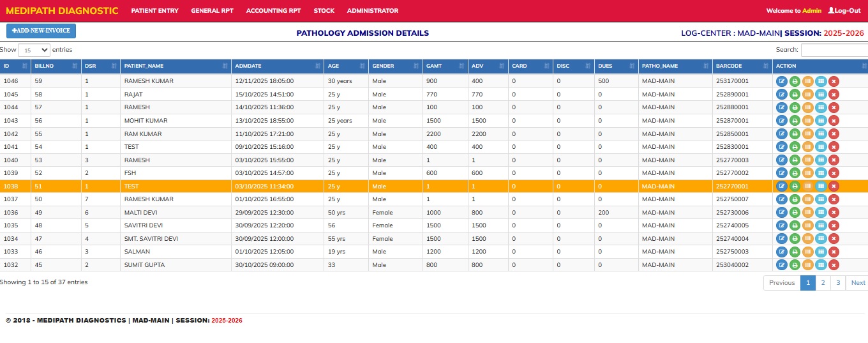
Task: Click the orange barcode icon for Savitri Devi bill 48
Action: (x=807, y=225)
